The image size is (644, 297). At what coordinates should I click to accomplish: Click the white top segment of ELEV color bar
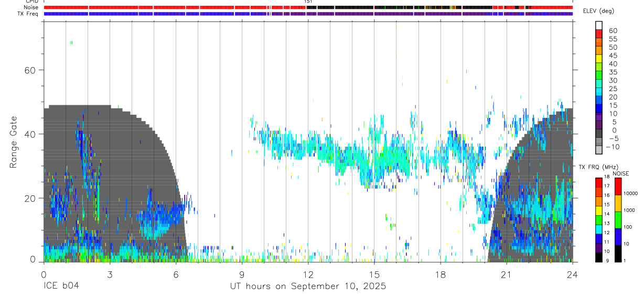point(599,25)
